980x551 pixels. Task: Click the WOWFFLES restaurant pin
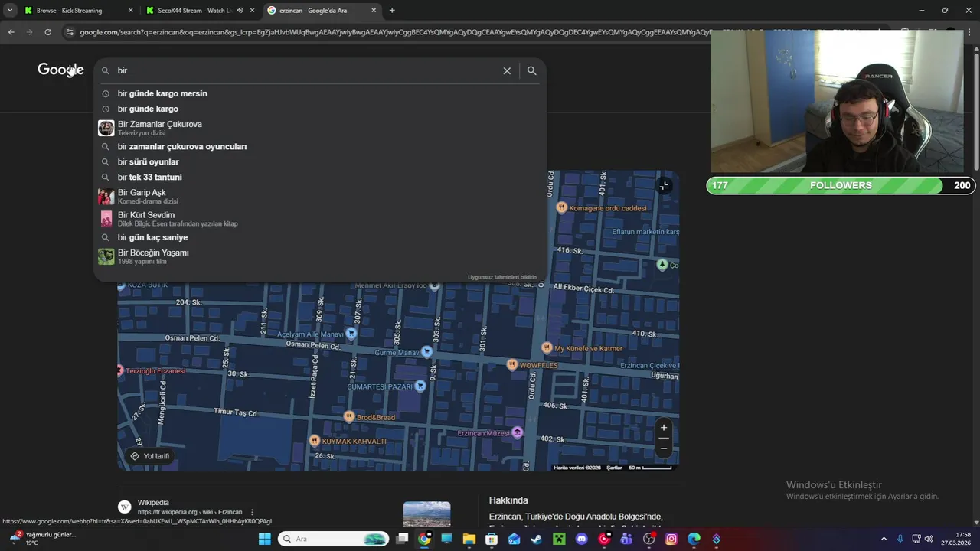[x=512, y=365]
